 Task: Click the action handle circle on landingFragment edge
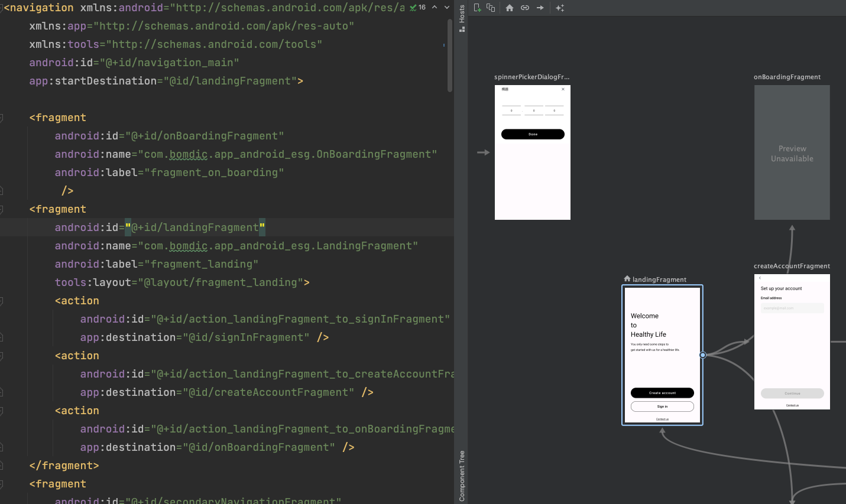point(703,355)
